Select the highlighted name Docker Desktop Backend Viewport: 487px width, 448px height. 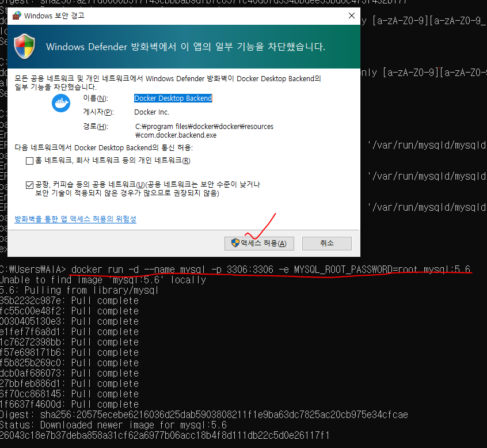click(x=173, y=98)
